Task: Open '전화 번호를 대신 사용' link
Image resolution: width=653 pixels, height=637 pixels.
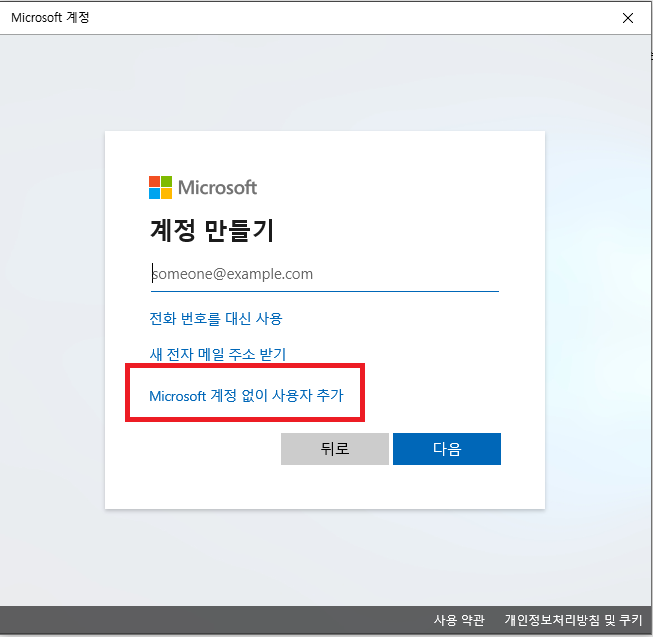Action: [x=216, y=318]
